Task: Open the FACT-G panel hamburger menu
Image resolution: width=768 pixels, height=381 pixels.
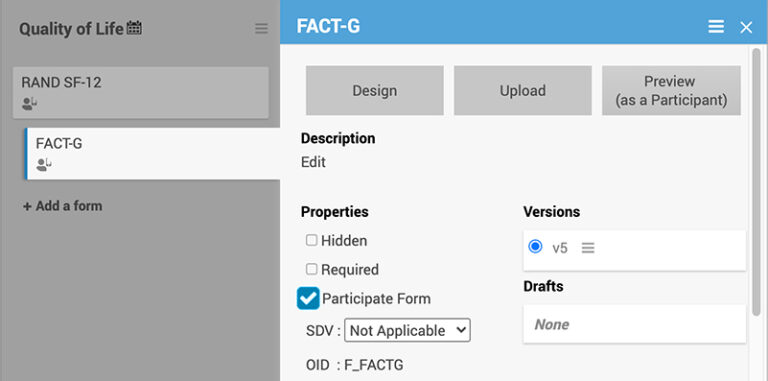Action: pos(716,27)
